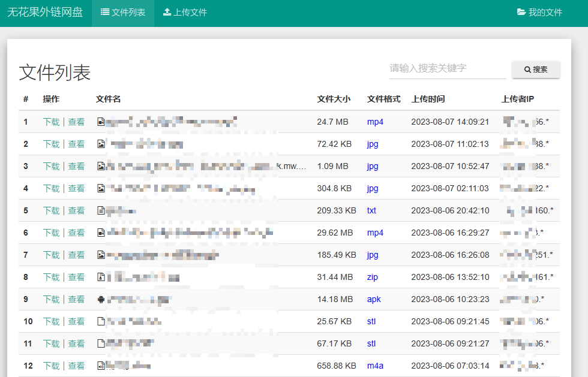Screen dimensions: 588x377
Task: View the 67.17 KB stl file
Action: (77, 343)
